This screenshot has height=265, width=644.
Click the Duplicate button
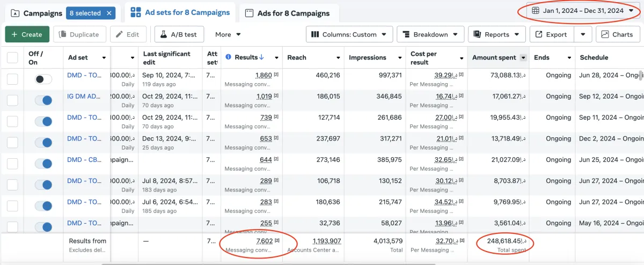[79, 34]
